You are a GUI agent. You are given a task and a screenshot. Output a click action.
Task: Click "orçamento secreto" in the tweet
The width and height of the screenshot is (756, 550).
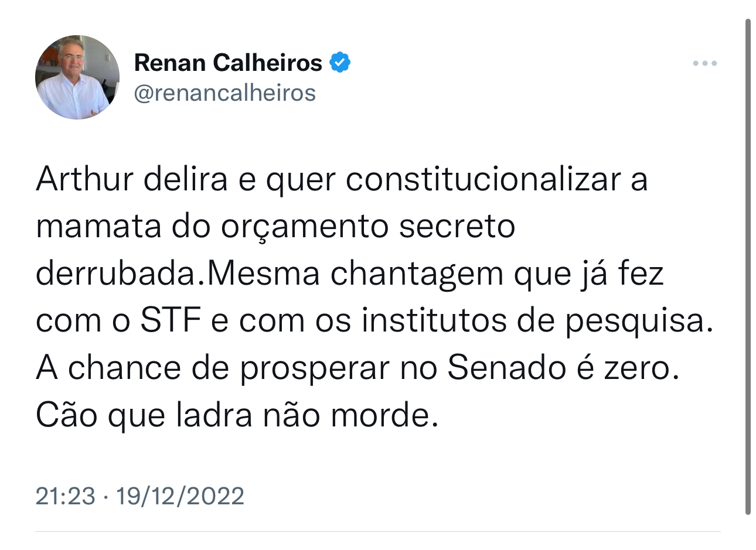[367, 227]
